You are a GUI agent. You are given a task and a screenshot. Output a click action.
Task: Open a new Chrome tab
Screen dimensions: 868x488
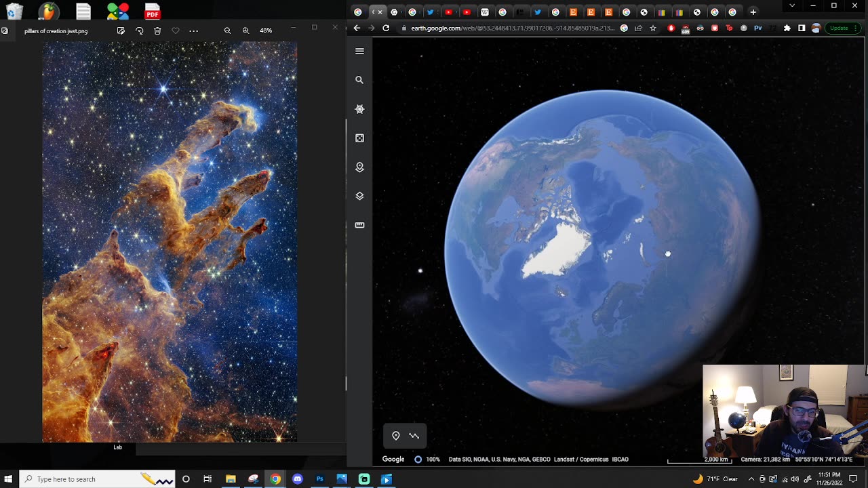pyautogui.click(x=753, y=12)
